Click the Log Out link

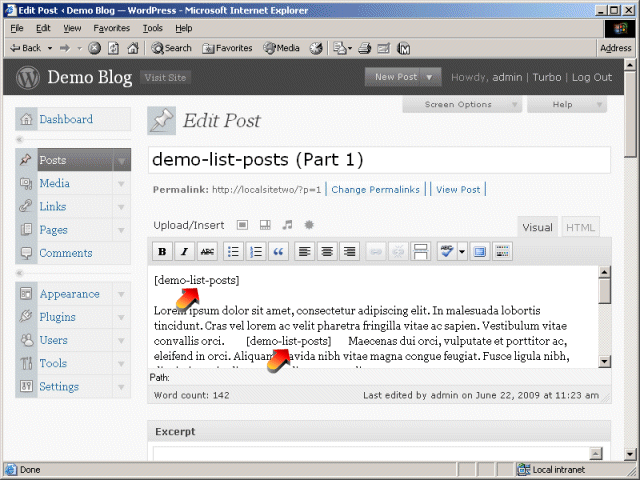[x=592, y=77]
